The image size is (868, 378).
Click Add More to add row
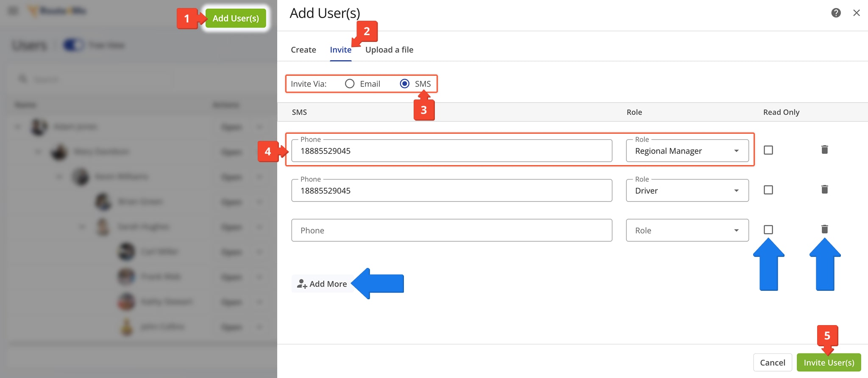[322, 284]
